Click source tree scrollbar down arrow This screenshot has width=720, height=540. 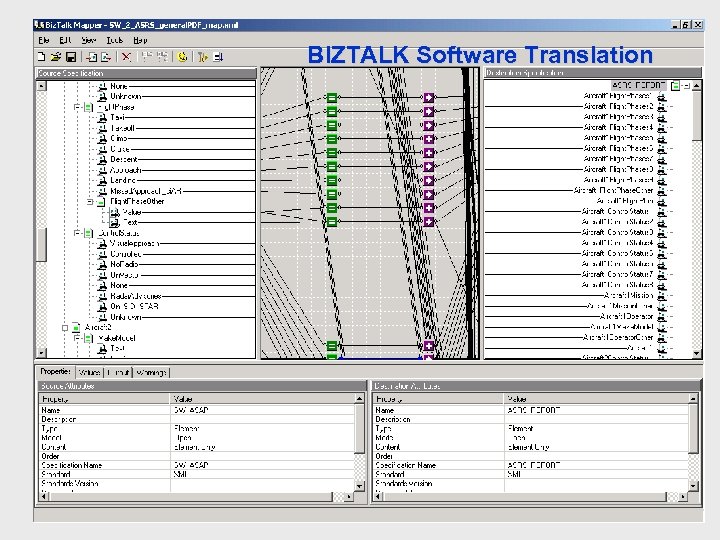(x=42, y=353)
